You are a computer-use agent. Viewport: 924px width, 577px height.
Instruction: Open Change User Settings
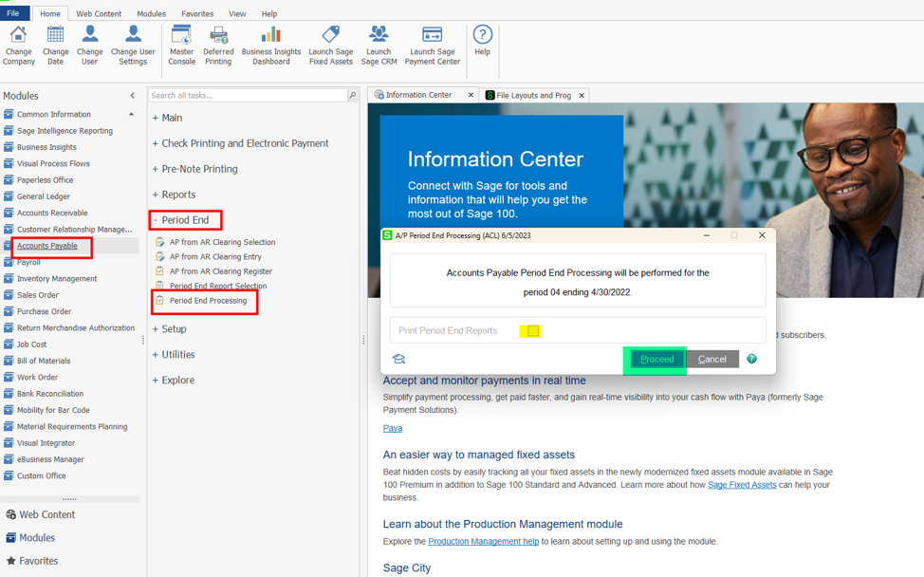coord(133,46)
